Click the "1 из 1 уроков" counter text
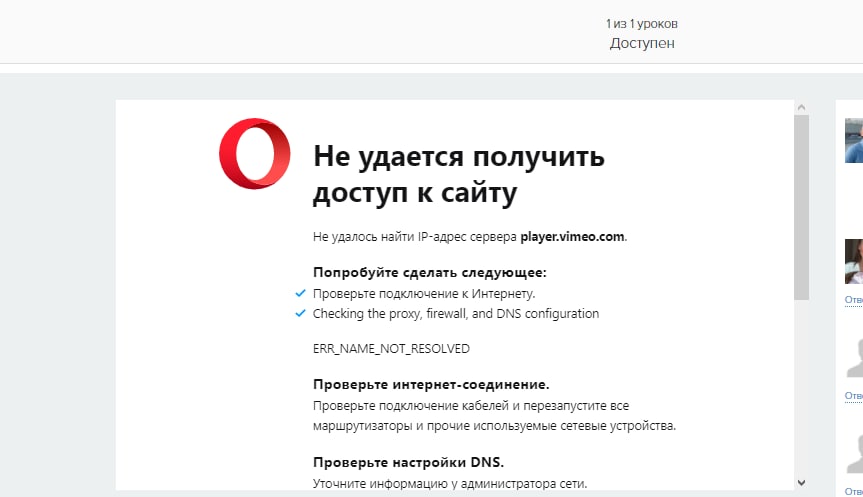The width and height of the screenshot is (863, 497). [x=642, y=24]
